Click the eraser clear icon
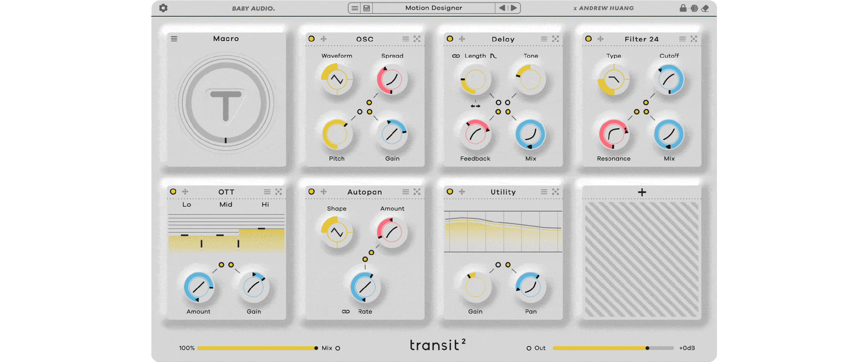Viewport: 868px width, 362px height. pyautogui.click(x=705, y=8)
